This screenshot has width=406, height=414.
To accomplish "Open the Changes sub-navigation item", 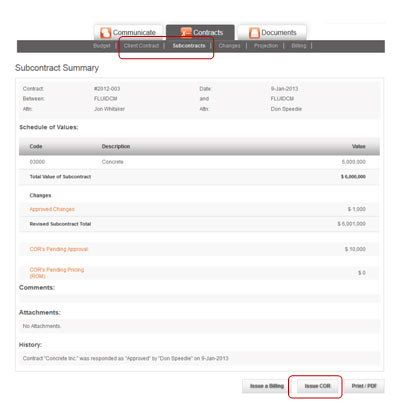I will click(x=229, y=46).
